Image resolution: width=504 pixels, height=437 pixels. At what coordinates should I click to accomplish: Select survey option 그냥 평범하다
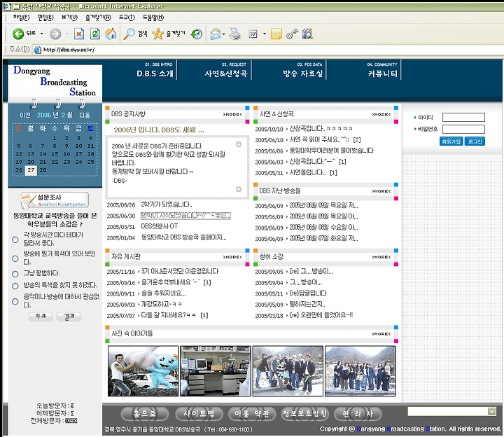[15, 274]
